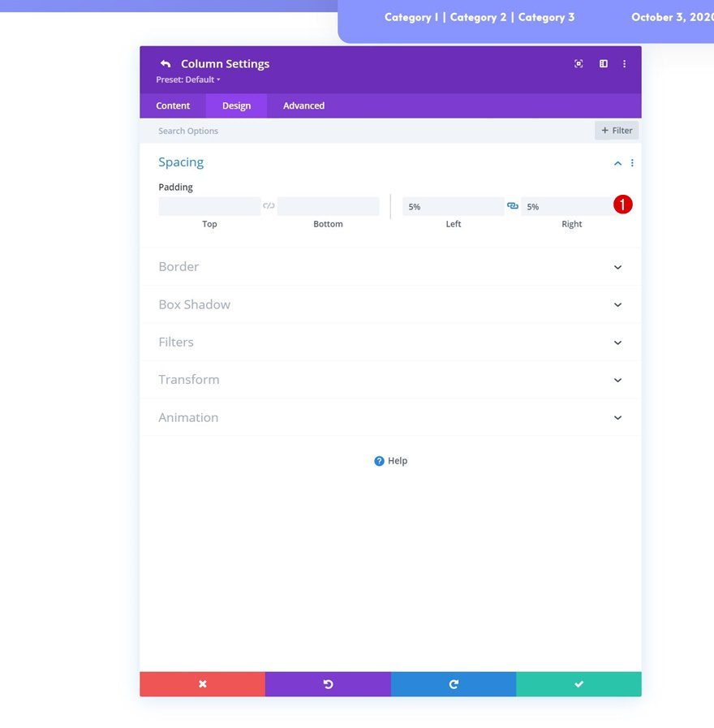Switch to the Content tab
Viewport: 714px width, 728px height.
point(172,106)
